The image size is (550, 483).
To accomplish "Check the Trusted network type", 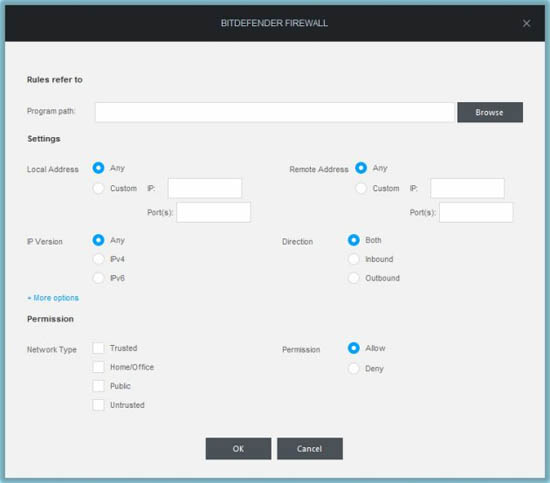I will point(98,348).
